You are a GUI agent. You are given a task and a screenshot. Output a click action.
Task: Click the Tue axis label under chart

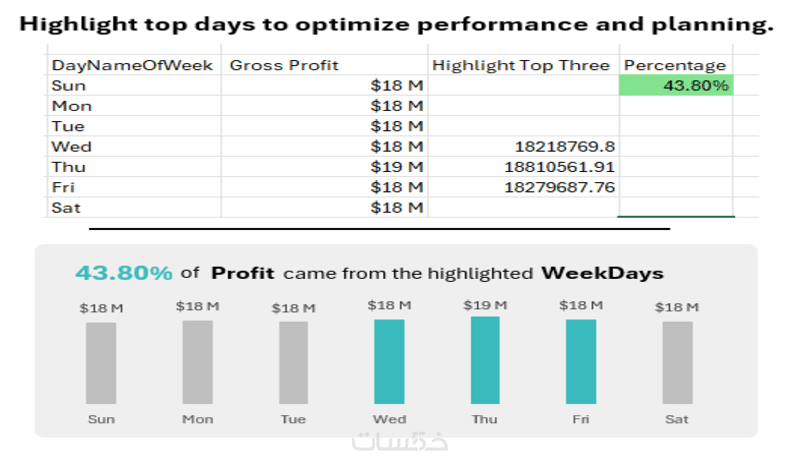click(293, 419)
